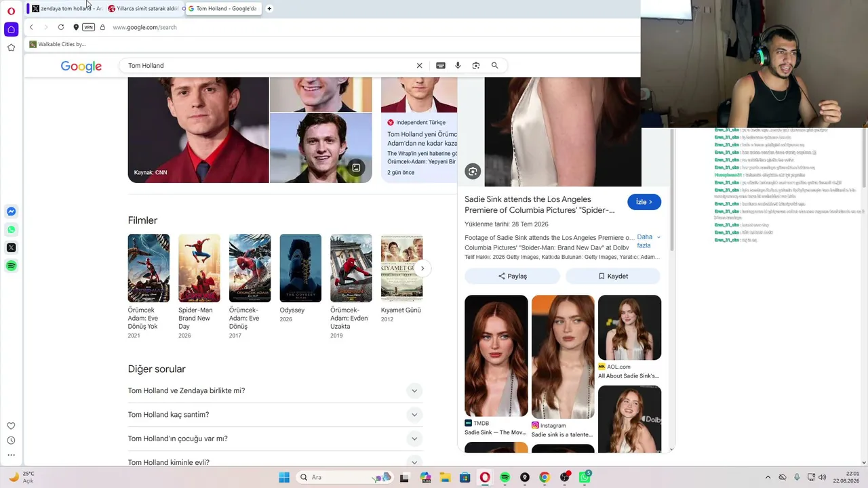This screenshot has height=488, width=868.
Task: Open the 'Odyssey' film title link
Action: (292, 310)
